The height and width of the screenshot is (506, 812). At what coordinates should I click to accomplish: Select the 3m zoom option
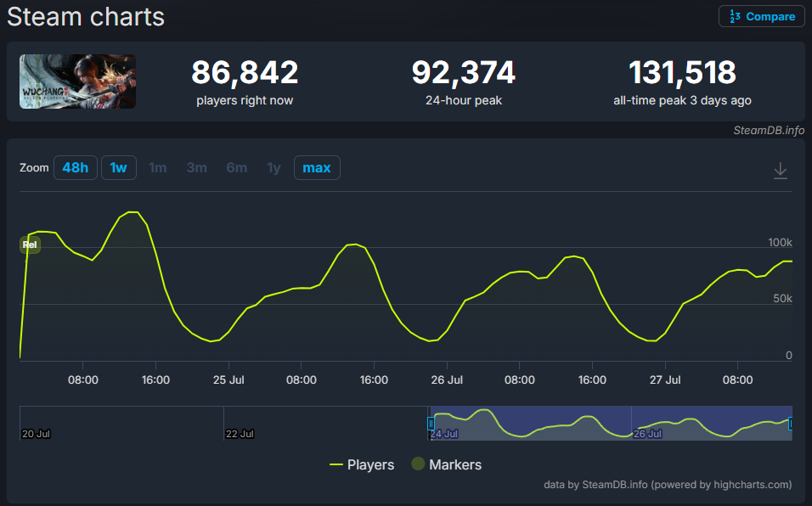[197, 167]
